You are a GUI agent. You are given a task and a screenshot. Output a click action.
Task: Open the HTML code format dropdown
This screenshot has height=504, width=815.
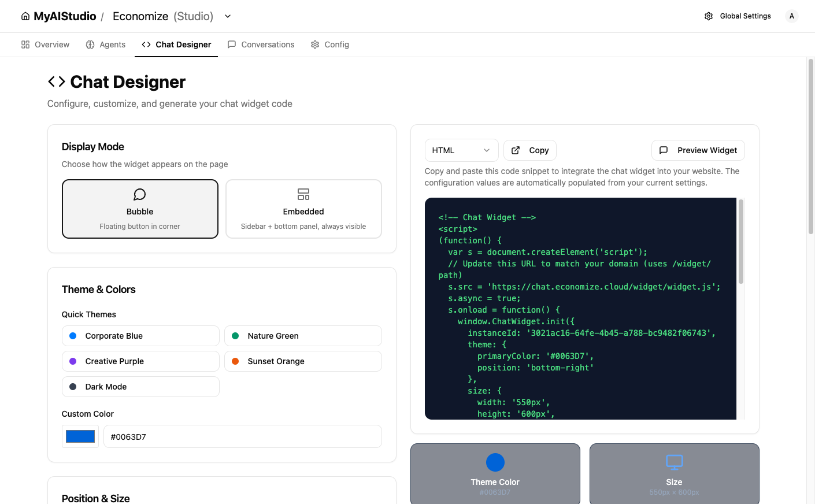[x=461, y=150]
